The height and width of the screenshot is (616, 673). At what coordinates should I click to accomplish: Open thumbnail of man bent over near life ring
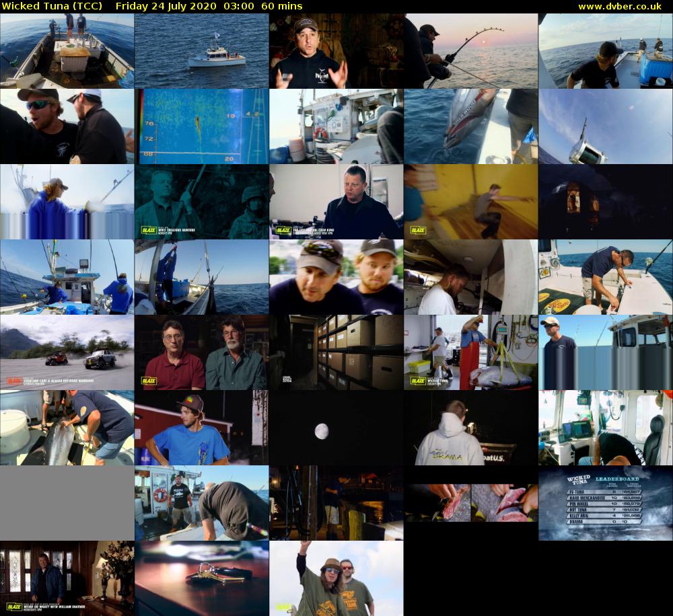(x=202, y=503)
